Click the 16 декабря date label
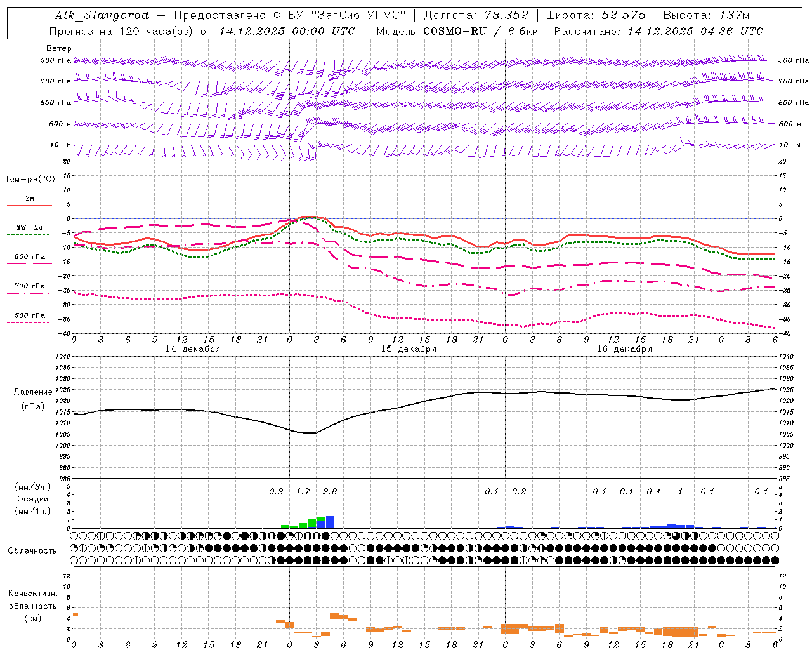The width and height of the screenshot is (812, 650). coord(624,349)
